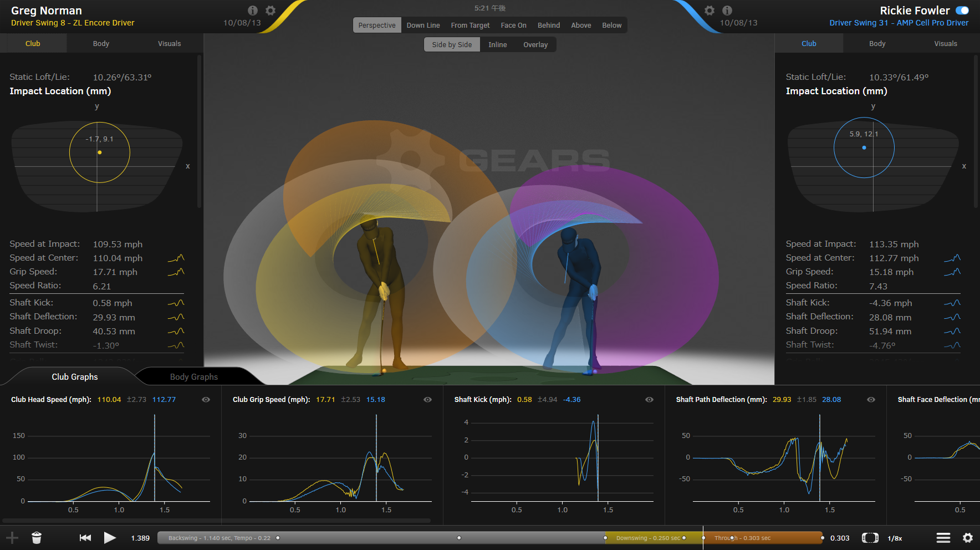This screenshot has height=550, width=980.
Task: Graph Rickie Fowler's Shaft Kick
Action: click(x=952, y=303)
